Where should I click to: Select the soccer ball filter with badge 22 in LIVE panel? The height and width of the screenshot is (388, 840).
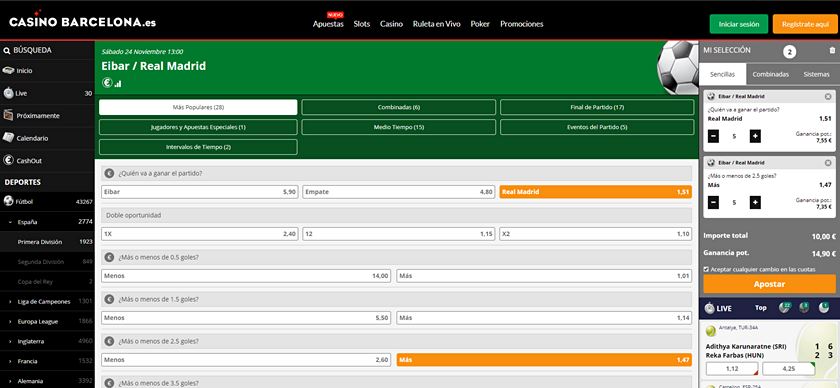tap(785, 308)
